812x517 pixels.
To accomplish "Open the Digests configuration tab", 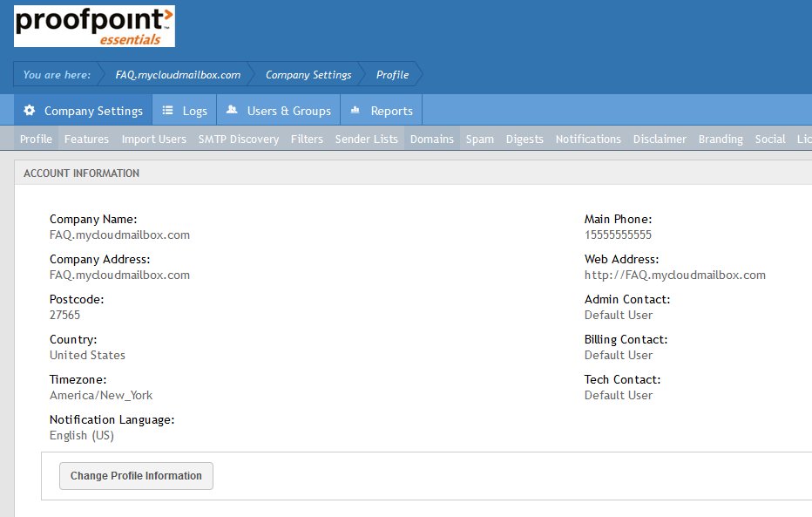I will 524,138.
